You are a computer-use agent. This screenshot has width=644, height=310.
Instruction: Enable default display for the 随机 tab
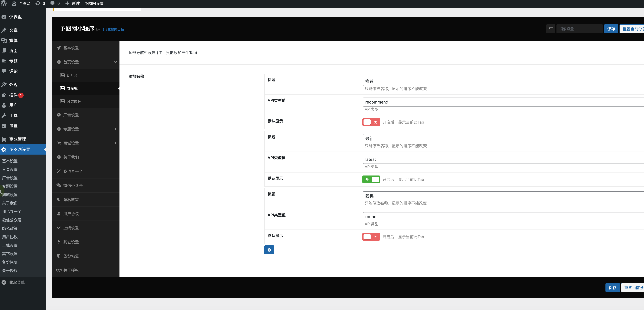371,237
